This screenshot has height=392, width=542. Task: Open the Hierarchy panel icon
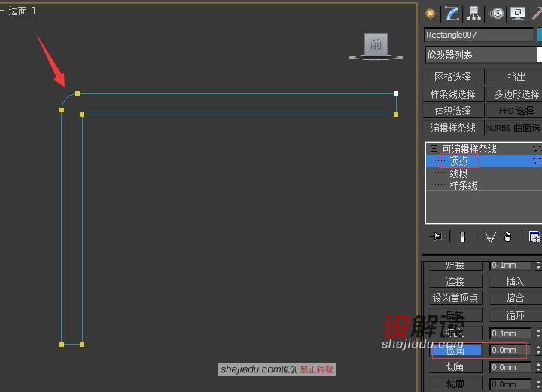473,13
